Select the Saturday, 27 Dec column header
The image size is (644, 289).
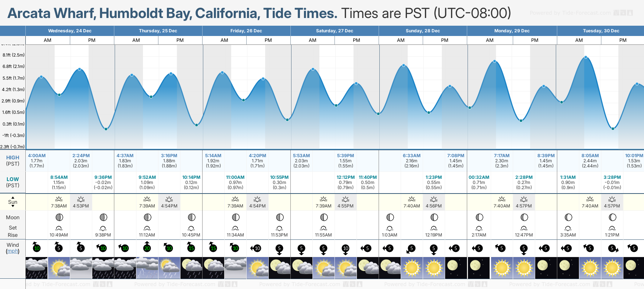pyautogui.click(x=334, y=31)
